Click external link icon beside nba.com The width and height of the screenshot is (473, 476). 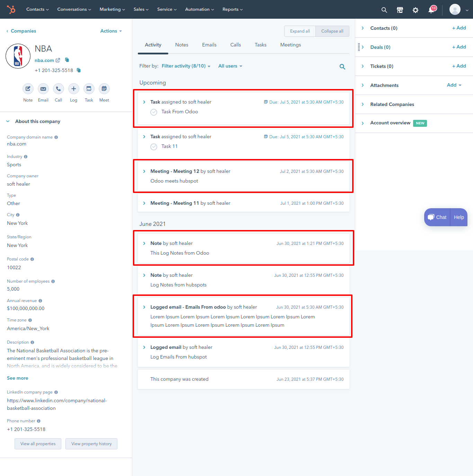[58, 60]
